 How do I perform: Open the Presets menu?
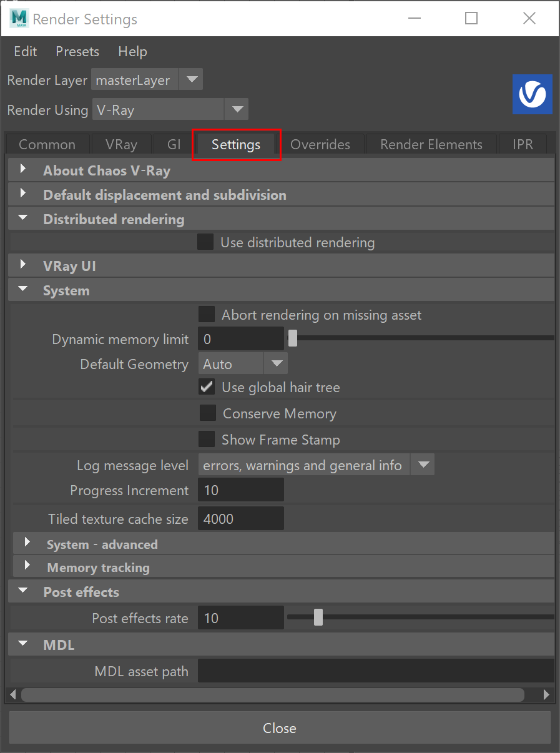[x=77, y=52]
